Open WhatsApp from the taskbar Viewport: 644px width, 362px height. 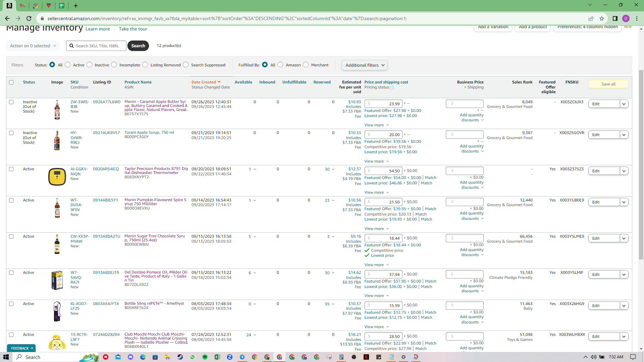pos(193,357)
